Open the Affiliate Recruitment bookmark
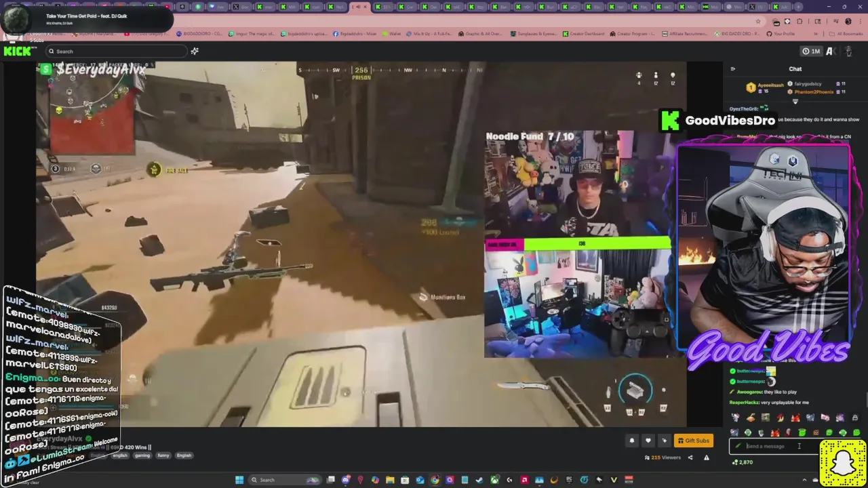This screenshot has height=488, width=868. point(685,34)
